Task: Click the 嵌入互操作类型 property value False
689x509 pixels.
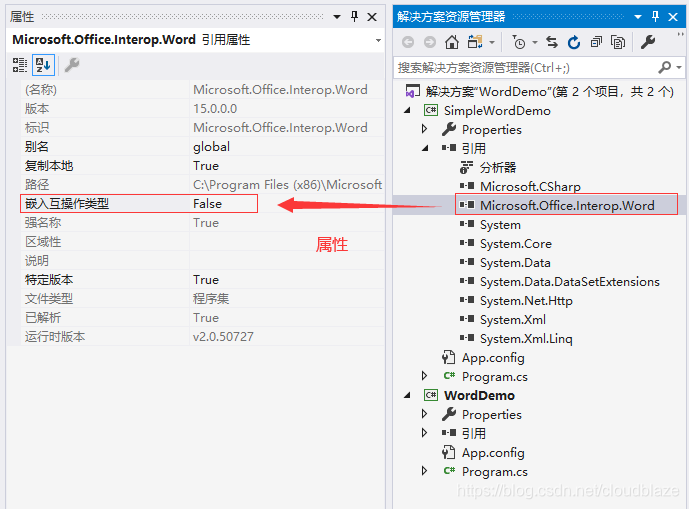Action: tap(207, 204)
